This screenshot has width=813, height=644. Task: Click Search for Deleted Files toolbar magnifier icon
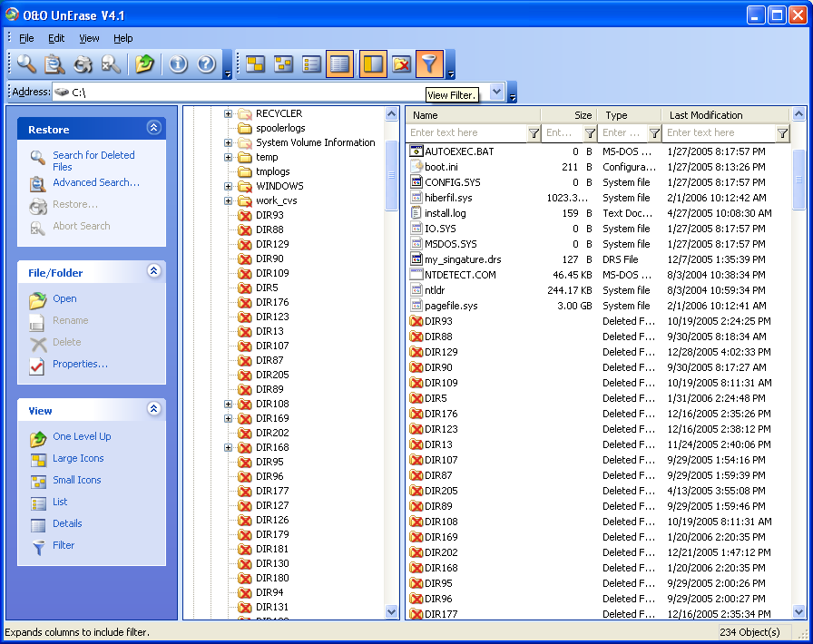point(27,63)
